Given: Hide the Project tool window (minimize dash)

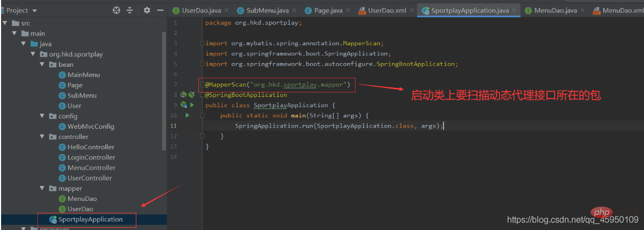Looking at the screenshot, I should (x=160, y=11).
